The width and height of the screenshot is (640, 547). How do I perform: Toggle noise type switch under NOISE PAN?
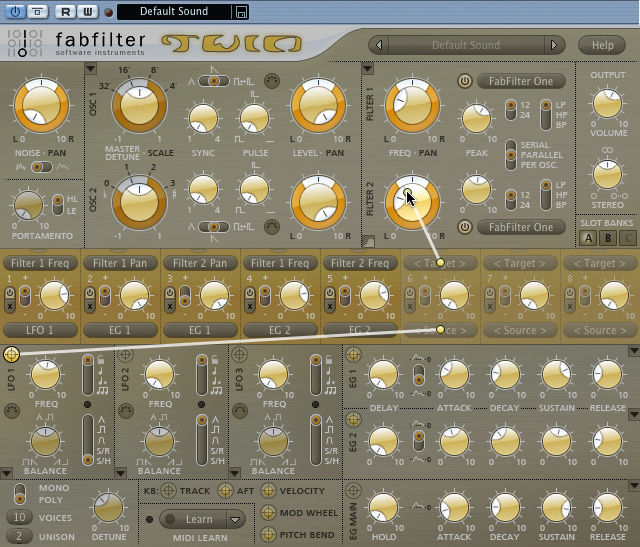41,167
